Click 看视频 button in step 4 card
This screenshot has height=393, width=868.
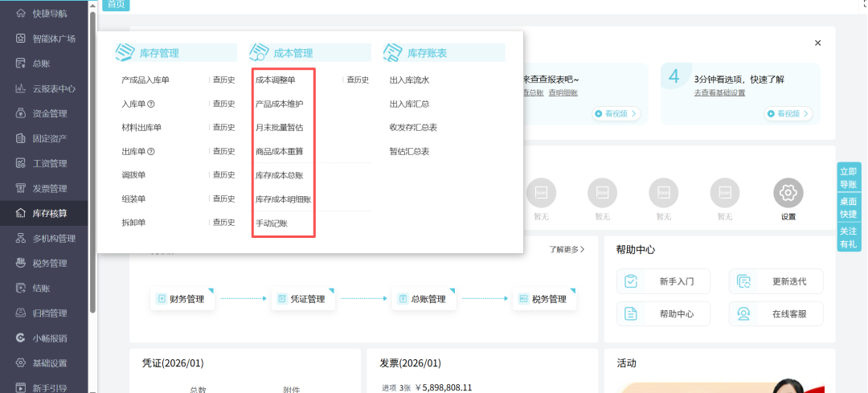788,114
